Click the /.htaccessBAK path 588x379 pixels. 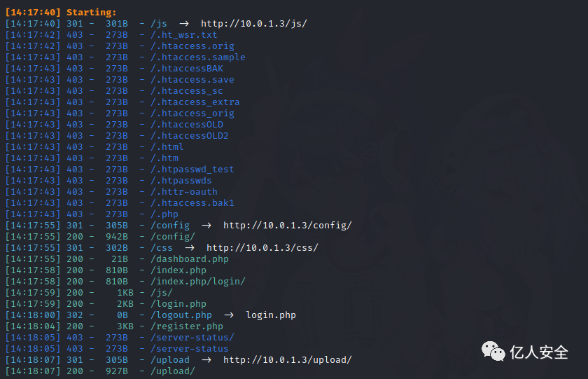click(x=187, y=69)
